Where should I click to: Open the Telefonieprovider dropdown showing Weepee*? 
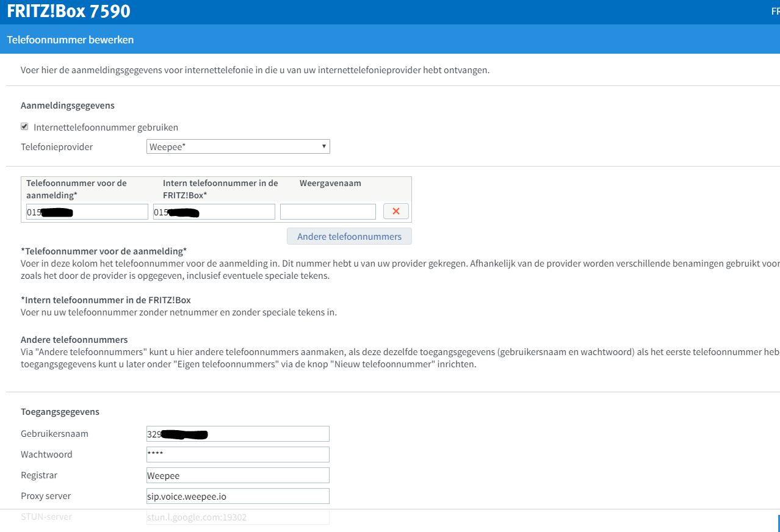tap(238, 146)
